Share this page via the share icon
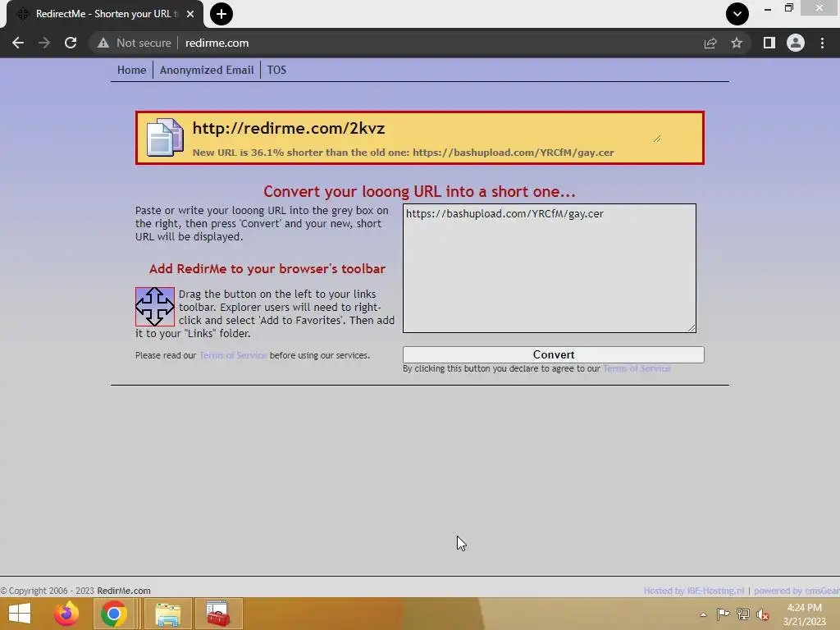 pos(710,43)
